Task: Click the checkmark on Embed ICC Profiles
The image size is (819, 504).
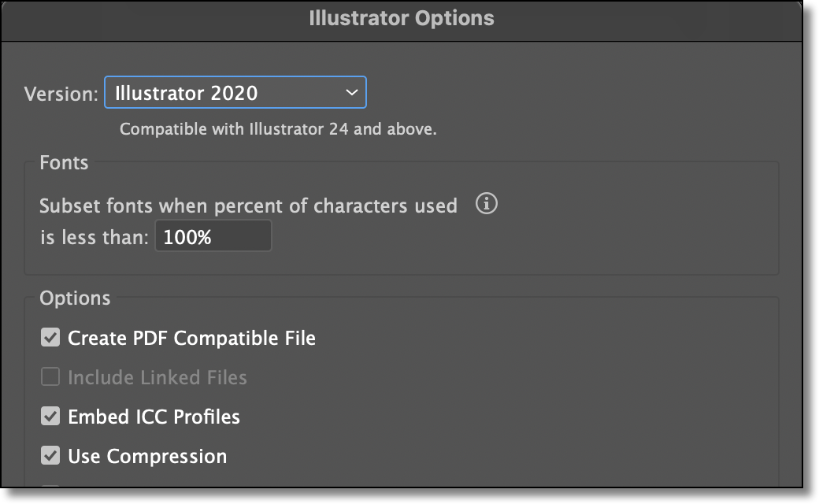Action: point(50,417)
